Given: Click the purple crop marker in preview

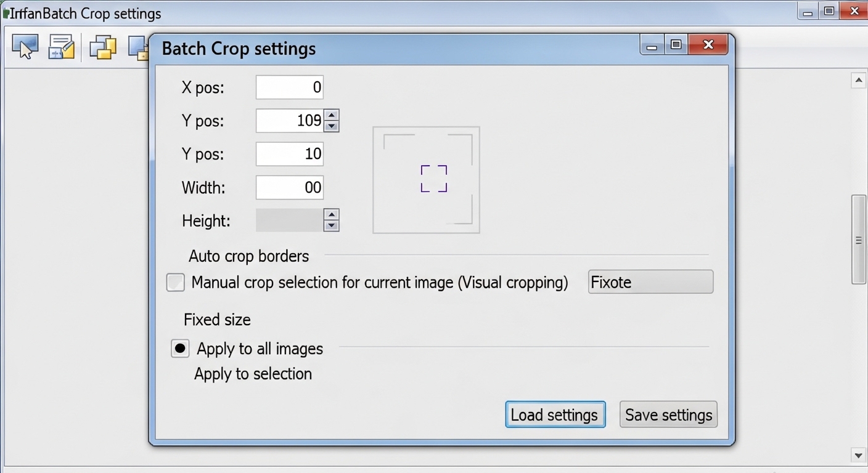Looking at the screenshot, I should 434,179.
